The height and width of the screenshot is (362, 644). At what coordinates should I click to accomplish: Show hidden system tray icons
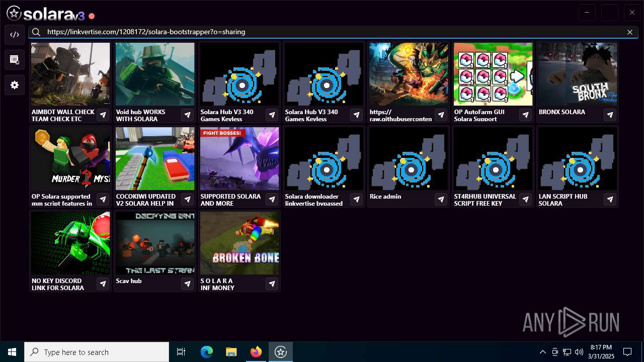543,352
